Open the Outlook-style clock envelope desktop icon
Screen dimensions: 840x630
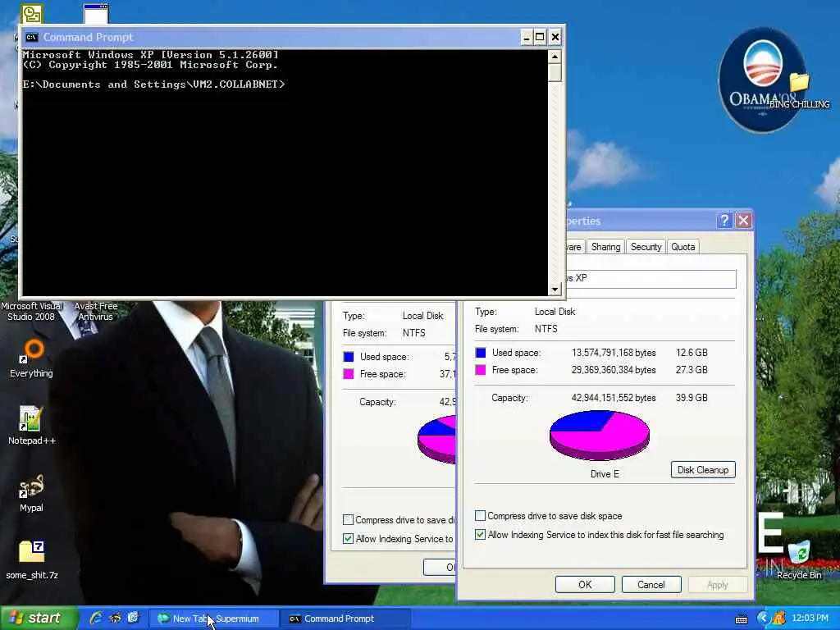pyautogui.click(x=32, y=15)
